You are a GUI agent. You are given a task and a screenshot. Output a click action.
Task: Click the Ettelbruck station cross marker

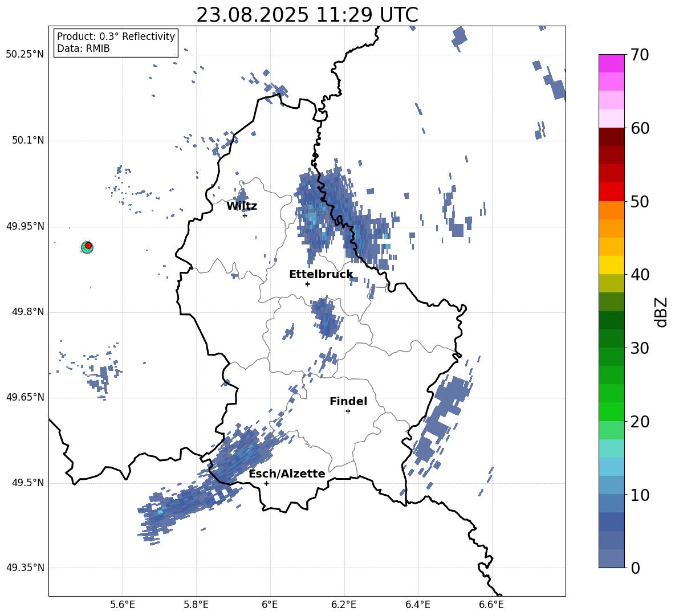[x=307, y=284]
